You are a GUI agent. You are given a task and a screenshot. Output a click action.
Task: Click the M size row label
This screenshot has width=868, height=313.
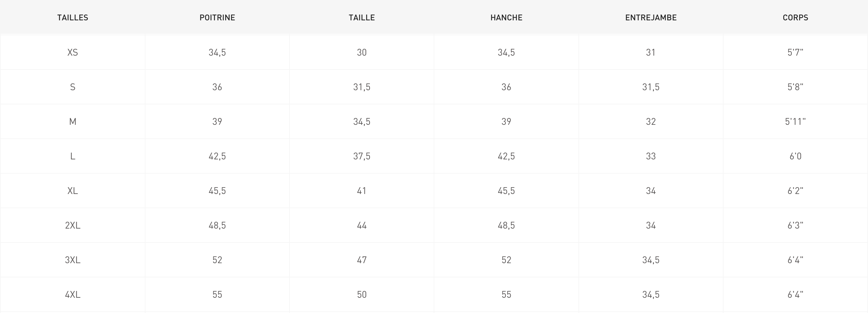(73, 121)
